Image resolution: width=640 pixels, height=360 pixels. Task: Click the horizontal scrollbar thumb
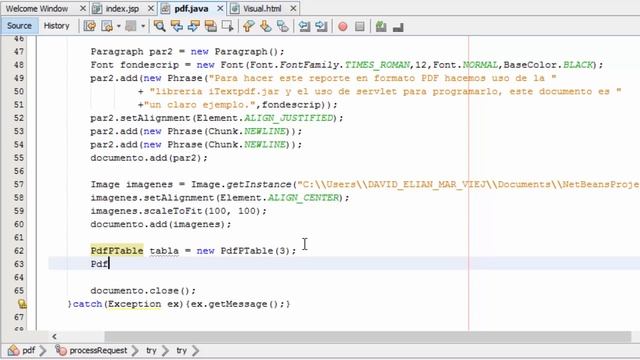(x=367, y=336)
